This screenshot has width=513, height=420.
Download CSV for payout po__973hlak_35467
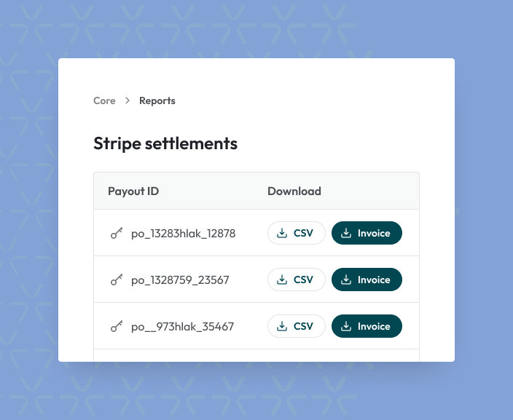296,327
